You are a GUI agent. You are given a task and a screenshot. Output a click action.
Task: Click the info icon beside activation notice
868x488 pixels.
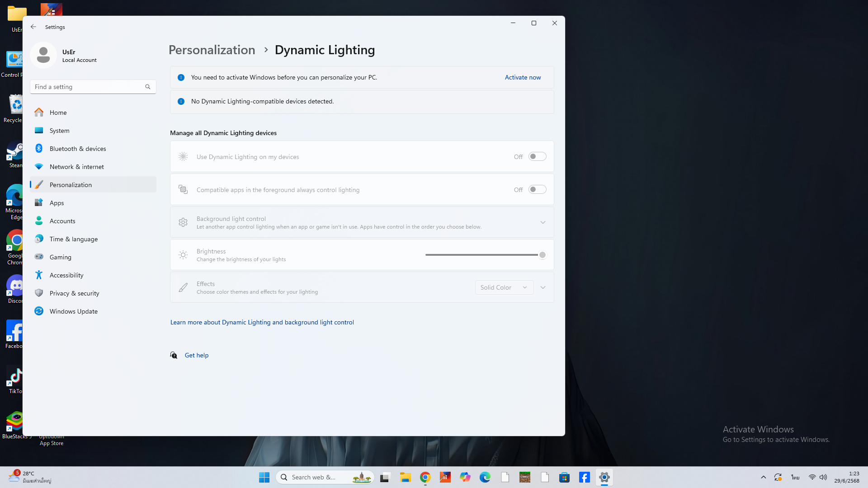point(181,77)
